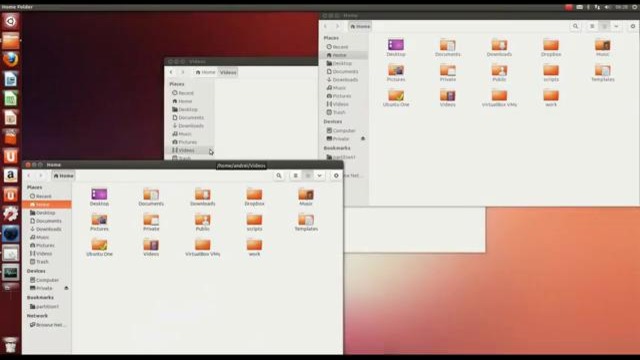
Task: Select Music in back-right window sidebar
Action: click(x=344, y=88)
